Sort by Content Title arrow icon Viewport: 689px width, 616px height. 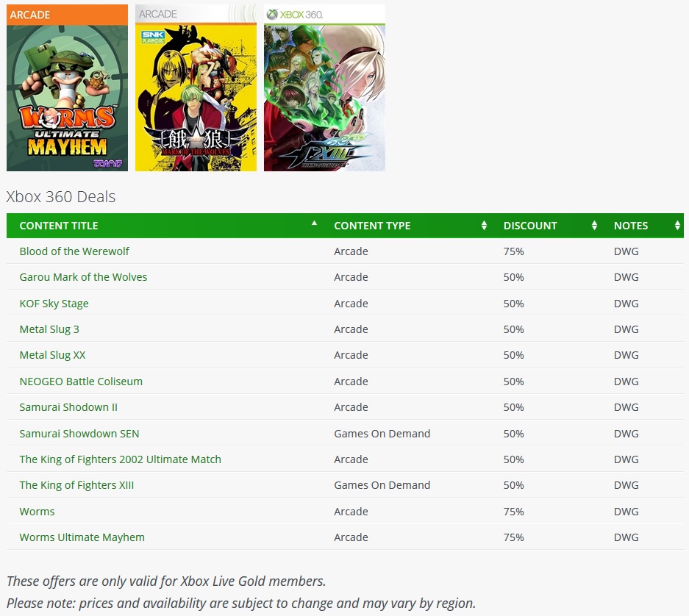click(x=314, y=223)
